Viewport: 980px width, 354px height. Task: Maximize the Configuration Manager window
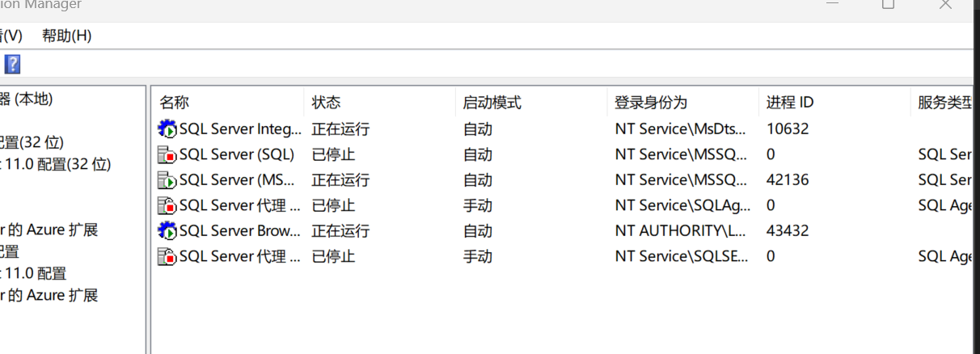coord(888,4)
